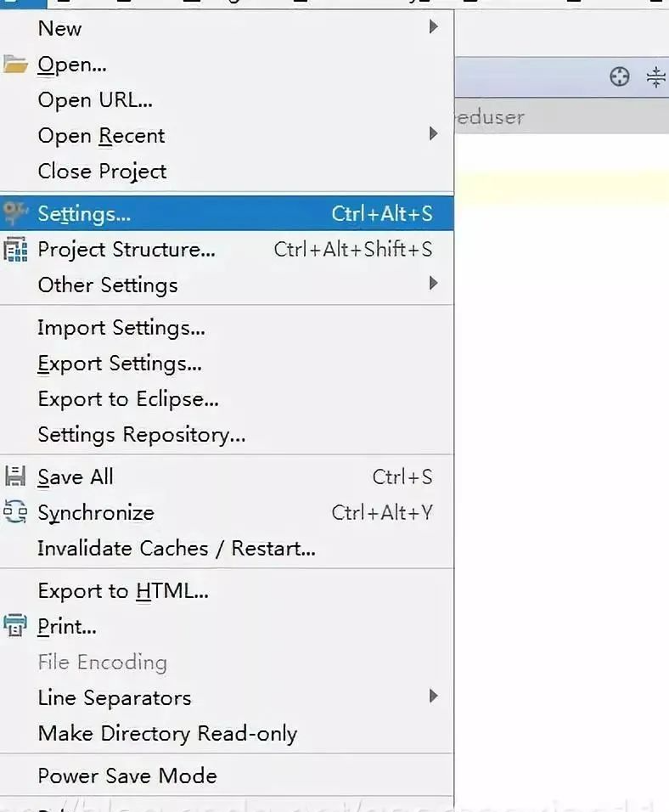Open the Line Separators submenu
Screen dimensions: 669x812
coord(227,697)
